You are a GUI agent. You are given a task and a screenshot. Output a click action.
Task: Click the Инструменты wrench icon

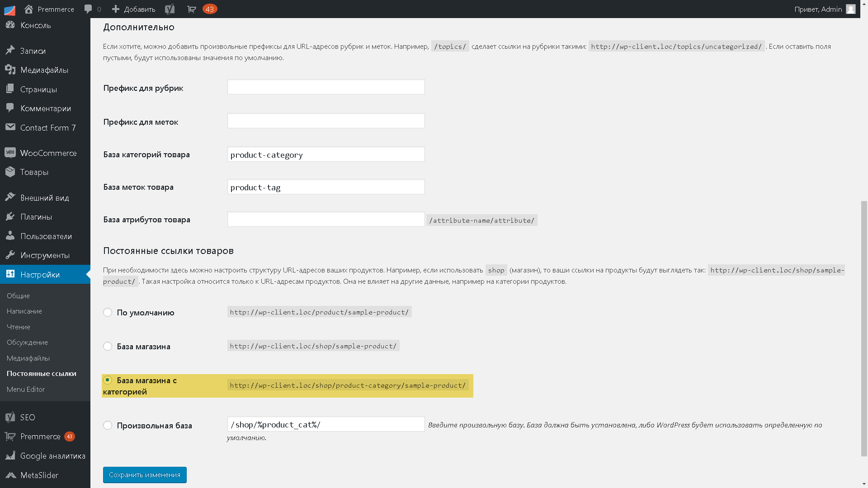[x=10, y=255]
